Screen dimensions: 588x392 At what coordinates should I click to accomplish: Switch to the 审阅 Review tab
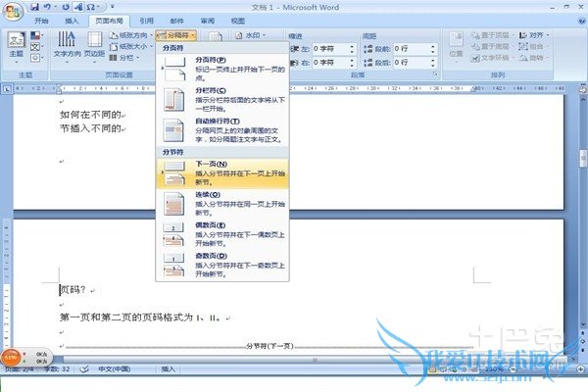(x=208, y=21)
